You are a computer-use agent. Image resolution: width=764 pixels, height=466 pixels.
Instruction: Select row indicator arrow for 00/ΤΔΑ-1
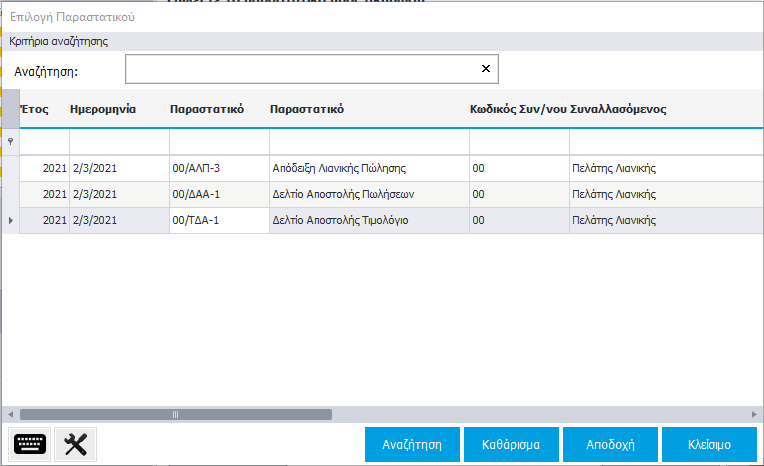pos(10,220)
